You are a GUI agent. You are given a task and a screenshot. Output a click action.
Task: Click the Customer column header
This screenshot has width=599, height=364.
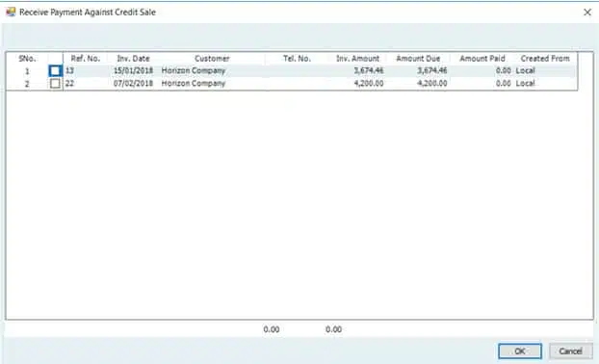coord(212,59)
